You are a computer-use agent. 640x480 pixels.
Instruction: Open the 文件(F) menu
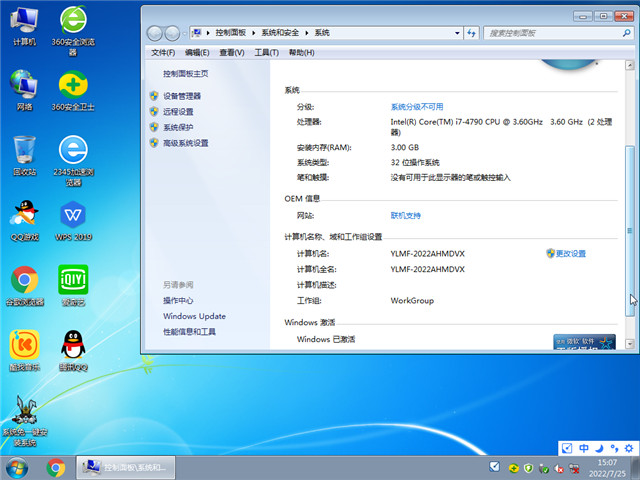163,53
